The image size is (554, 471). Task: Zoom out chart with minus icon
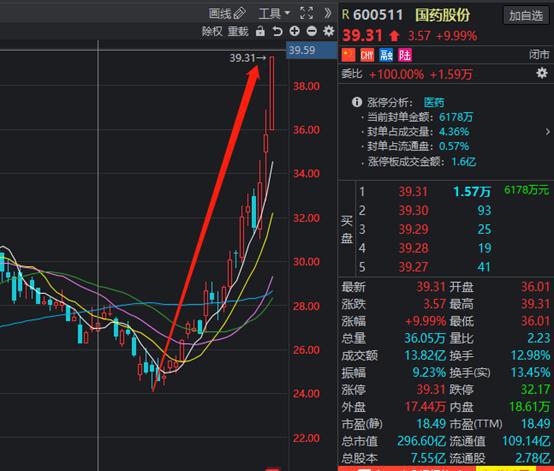[311, 31]
